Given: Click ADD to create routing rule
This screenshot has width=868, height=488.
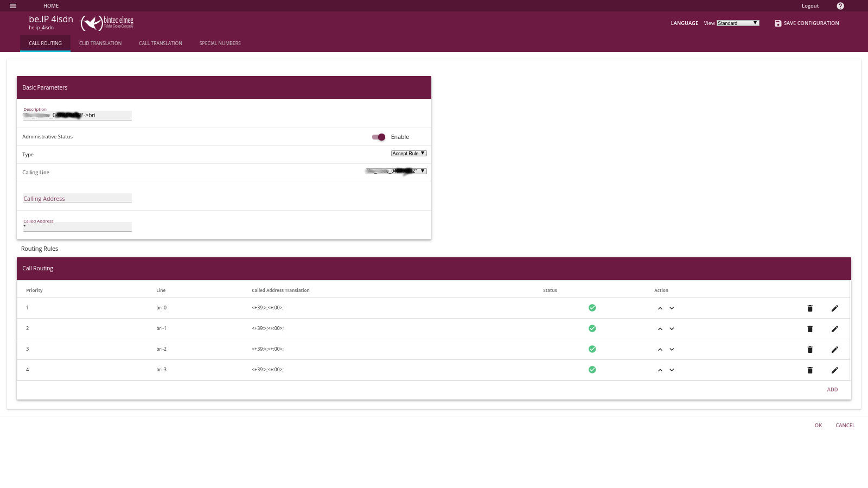Looking at the screenshot, I should pyautogui.click(x=832, y=390).
